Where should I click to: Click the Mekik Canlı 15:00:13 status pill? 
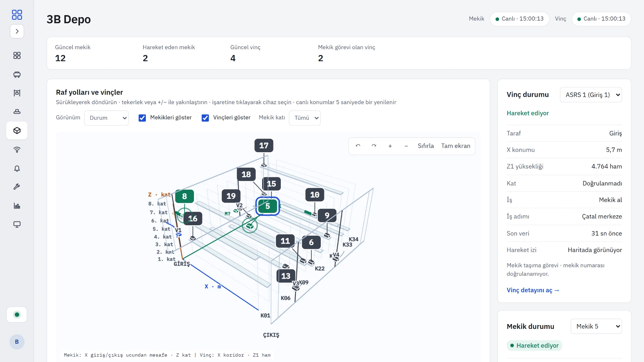[519, 19]
